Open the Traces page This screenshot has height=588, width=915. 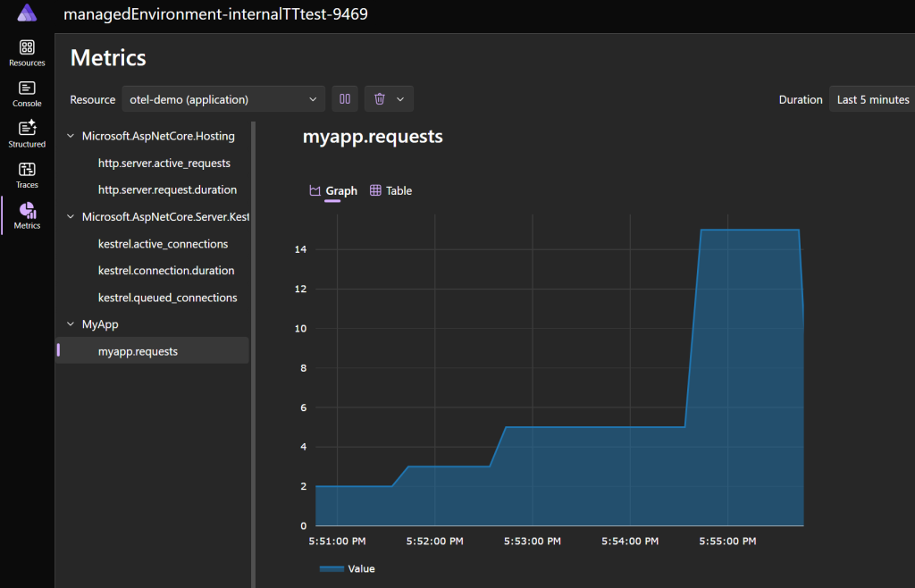(27, 175)
